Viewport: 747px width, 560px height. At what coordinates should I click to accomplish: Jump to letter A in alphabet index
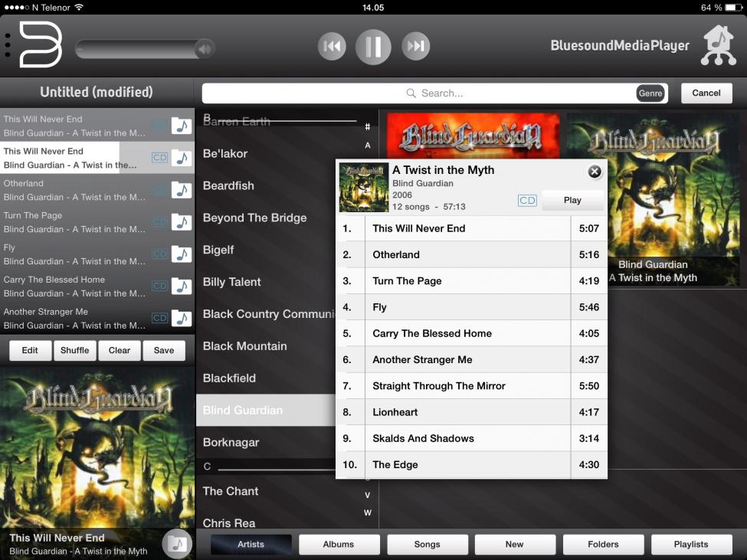tap(367, 146)
